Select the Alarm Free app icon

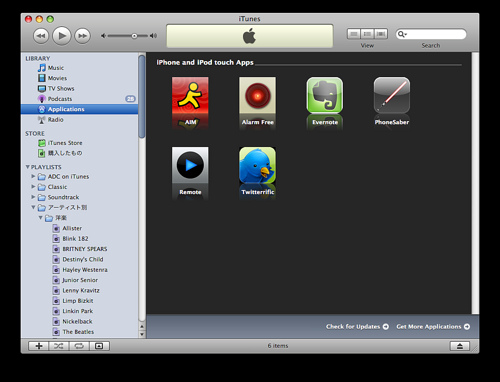coord(257,95)
